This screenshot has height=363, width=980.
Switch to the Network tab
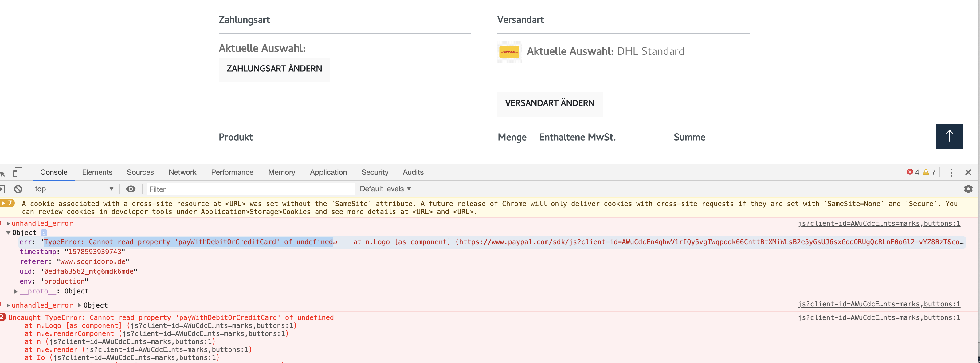[x=182, y=172]
